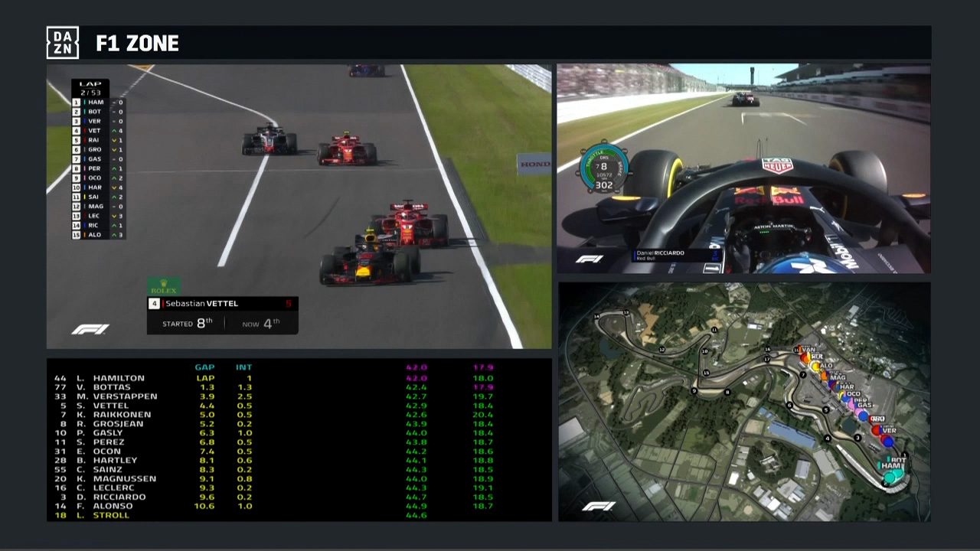Screen dimensions: 980x551
Task: Click the LAP 2 / 53 counter
Action: point(90,88)
